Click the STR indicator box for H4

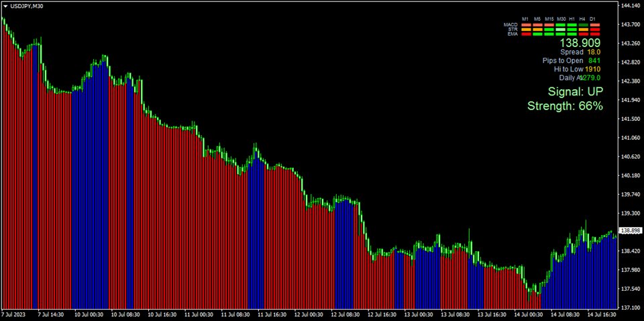pyautogui.click(x=584, y=30)
